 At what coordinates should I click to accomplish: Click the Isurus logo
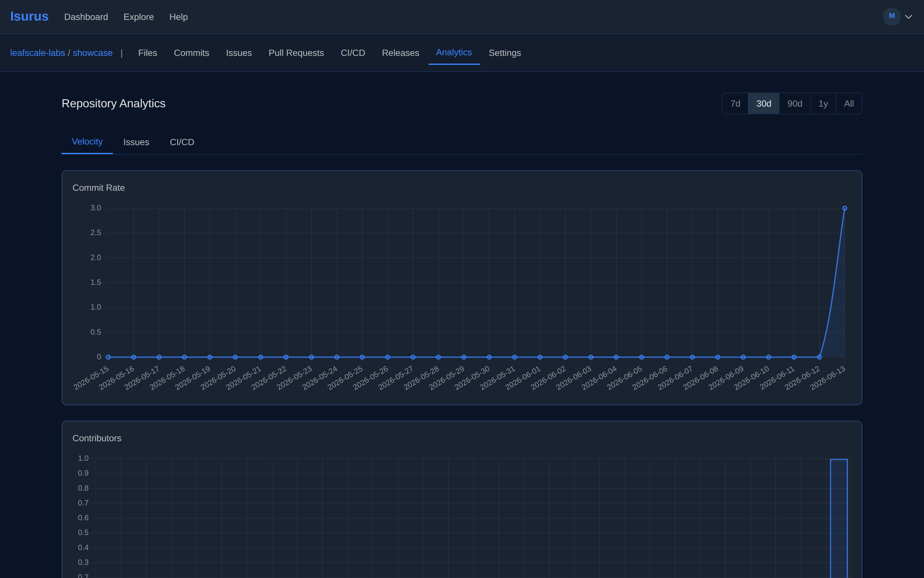[x=30, y=16]
